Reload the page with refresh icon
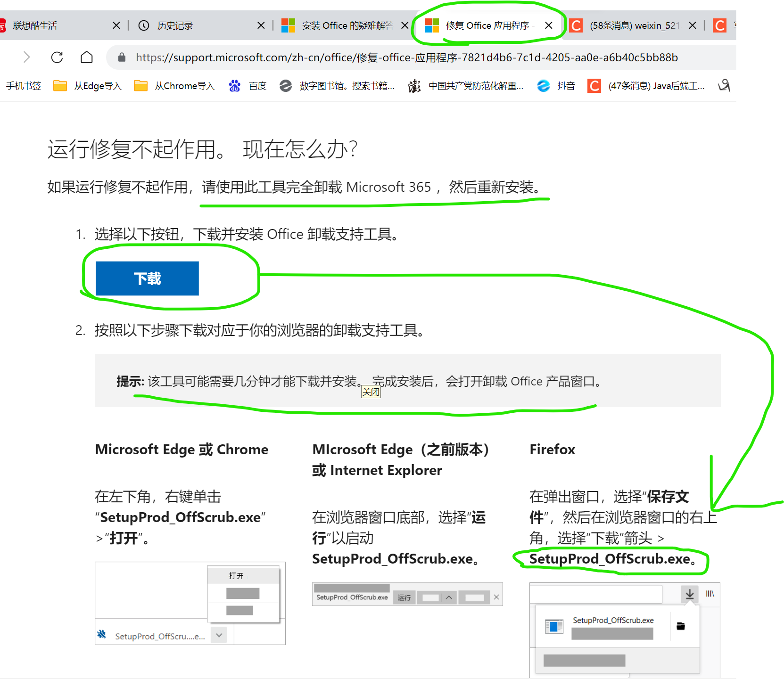 pos(57,57)
